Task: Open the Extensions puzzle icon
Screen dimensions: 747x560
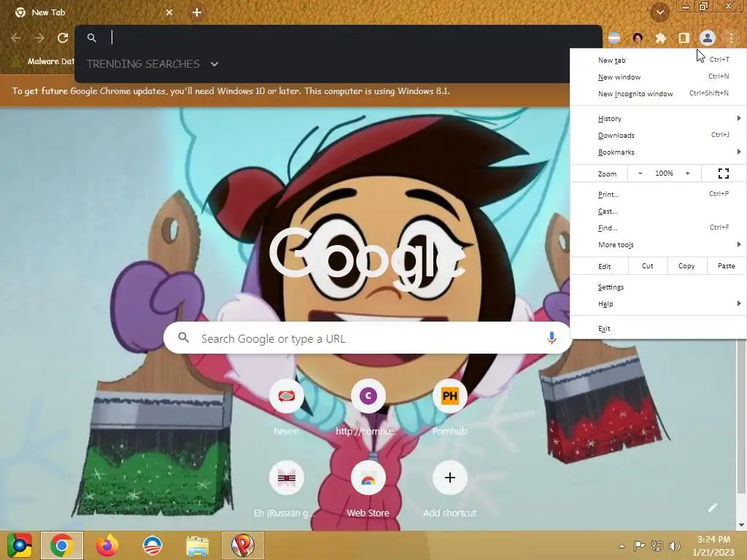Action: coord(660,38)
